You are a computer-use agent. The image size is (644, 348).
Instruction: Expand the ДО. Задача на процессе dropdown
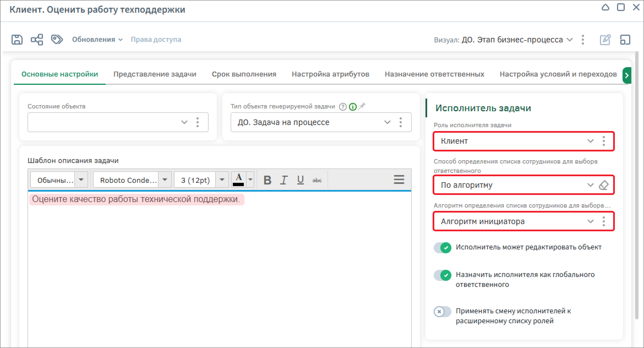click(387, 122)
